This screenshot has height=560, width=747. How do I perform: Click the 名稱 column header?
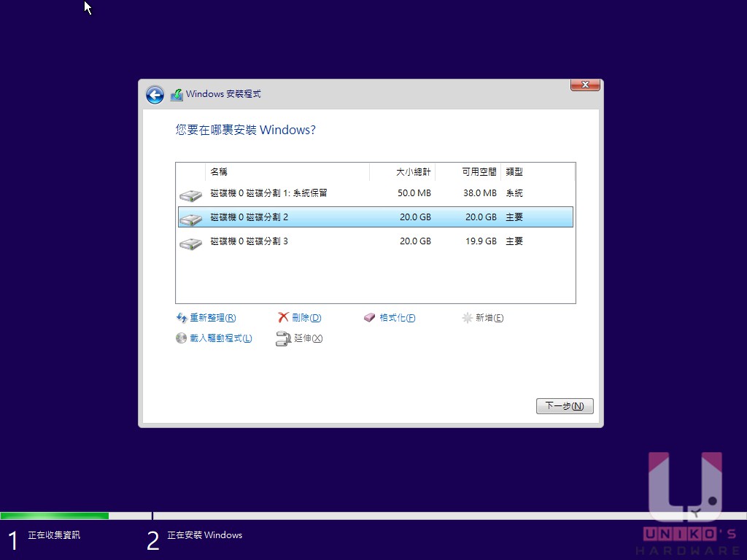287,172
